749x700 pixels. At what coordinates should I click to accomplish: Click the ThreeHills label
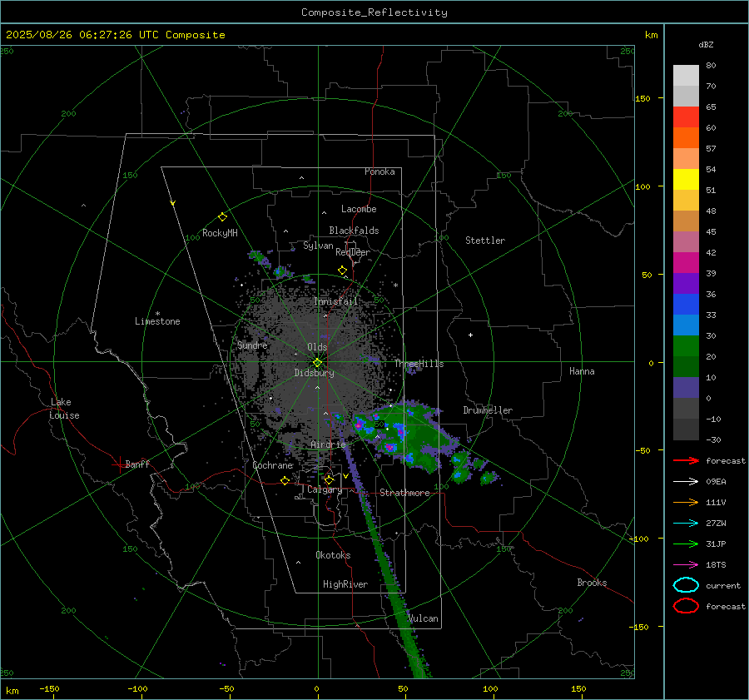419,364
